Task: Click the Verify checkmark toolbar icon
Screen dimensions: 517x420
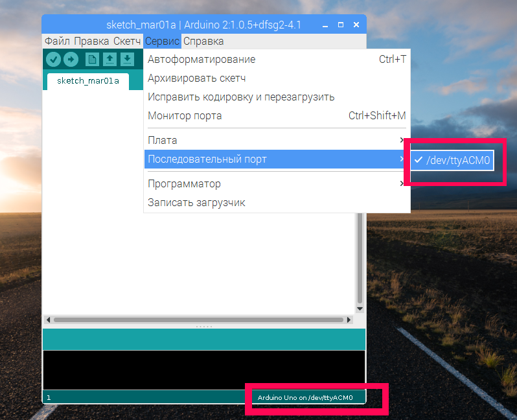Action: pyautogui.click(x=53, y=60)
